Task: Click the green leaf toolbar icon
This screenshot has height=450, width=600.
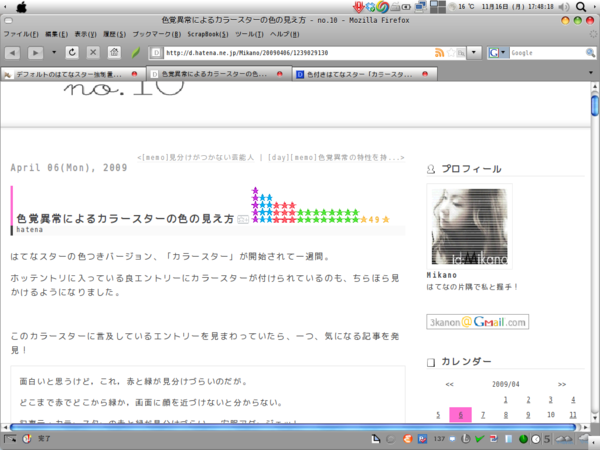Action: point(135,52)
